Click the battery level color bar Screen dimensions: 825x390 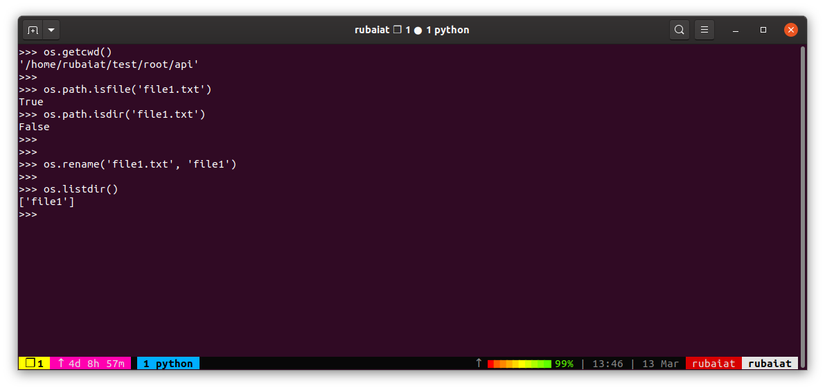(x=519, y=364)
